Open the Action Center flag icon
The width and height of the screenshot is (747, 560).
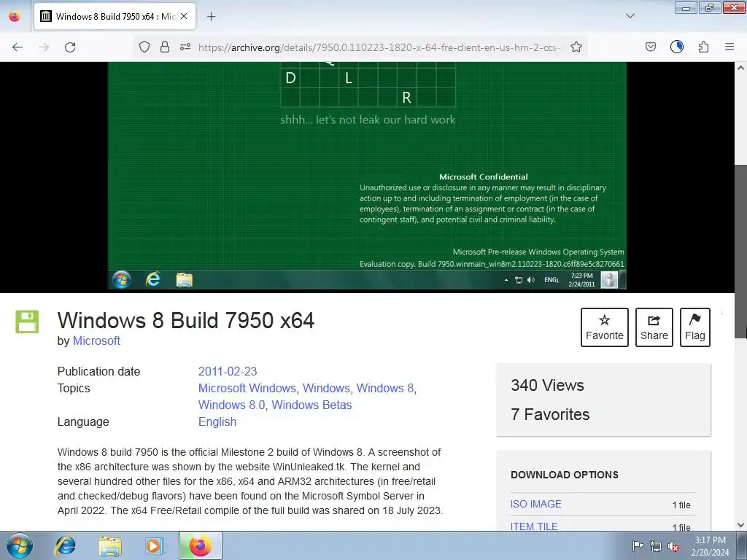click(x=638, y=546)
